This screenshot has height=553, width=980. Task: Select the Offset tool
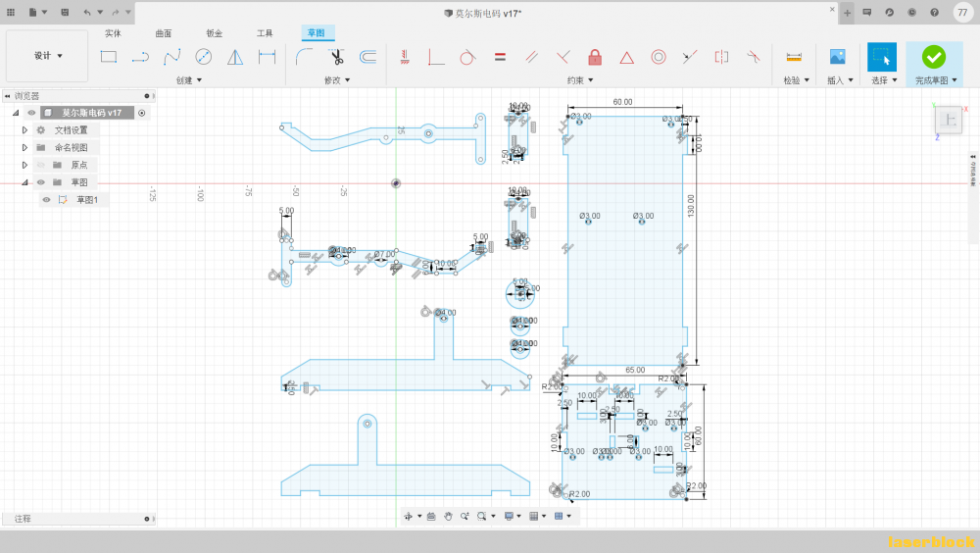coord(368,57)
